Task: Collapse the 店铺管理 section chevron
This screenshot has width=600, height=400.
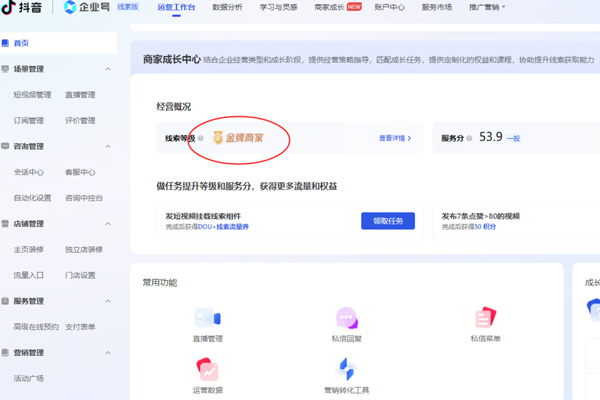Action: pos(108,224)
